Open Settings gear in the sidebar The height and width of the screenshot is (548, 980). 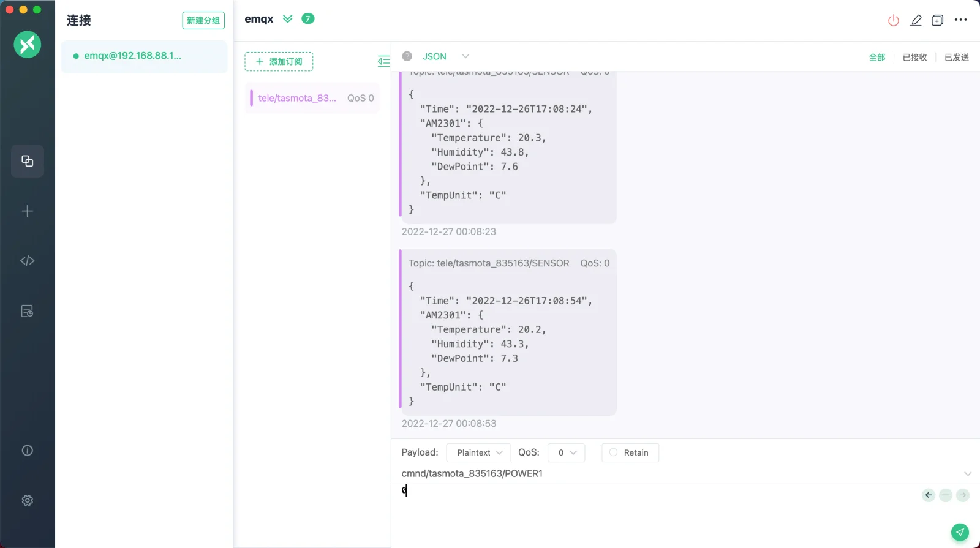[27, 500]
